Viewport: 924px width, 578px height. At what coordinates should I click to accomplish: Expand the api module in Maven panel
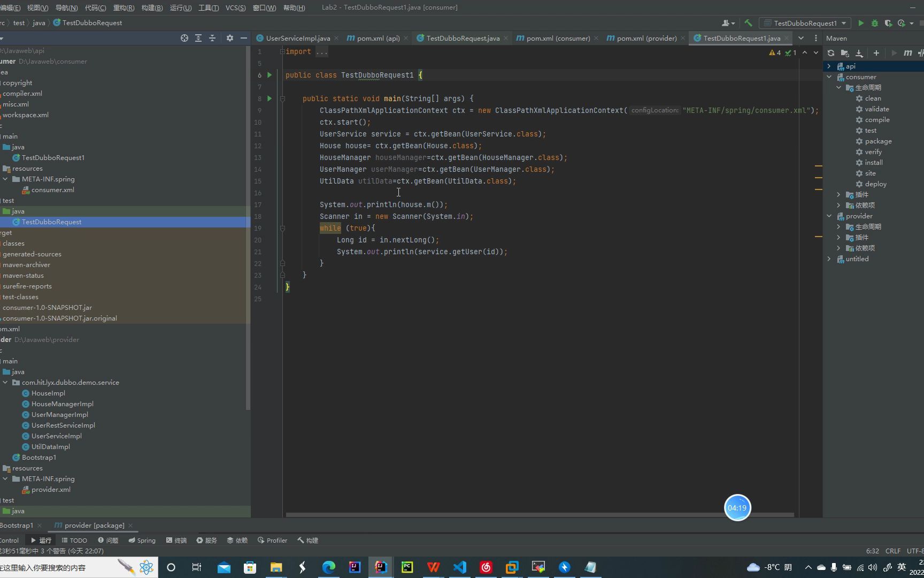click(829, 66)
